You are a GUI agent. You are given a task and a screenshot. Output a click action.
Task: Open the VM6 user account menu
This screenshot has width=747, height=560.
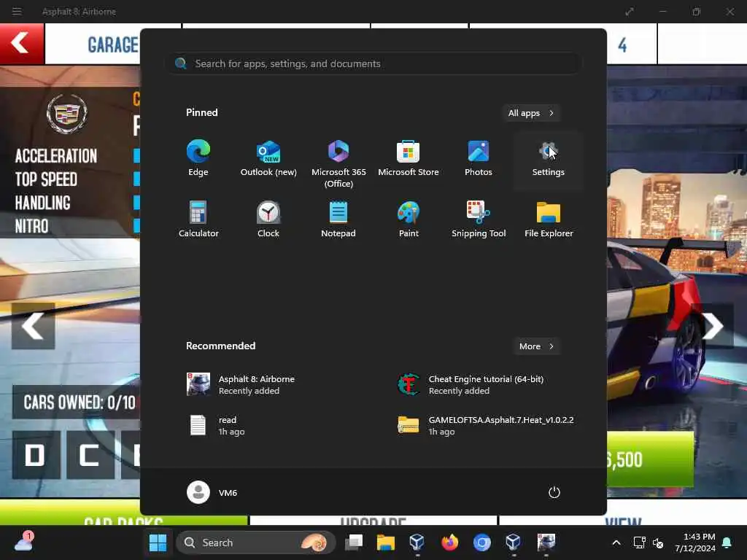[212, 492]
